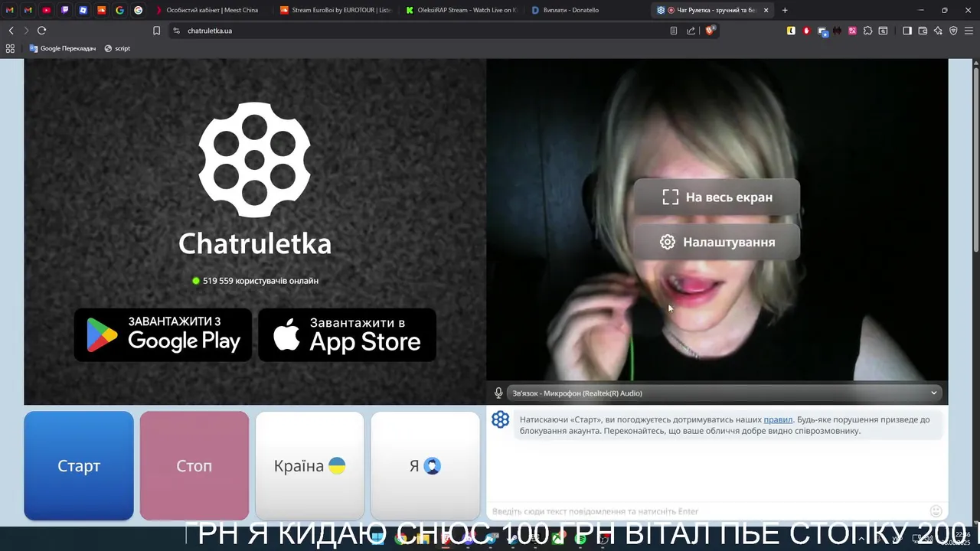
Task: Open the first pinned Google tab
Action: pyautogui.click(x=120, y=10)
